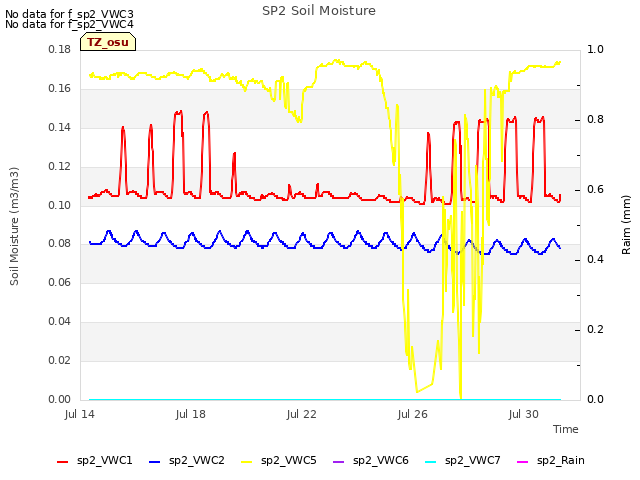Click the 0.02 left axis value

60,360
